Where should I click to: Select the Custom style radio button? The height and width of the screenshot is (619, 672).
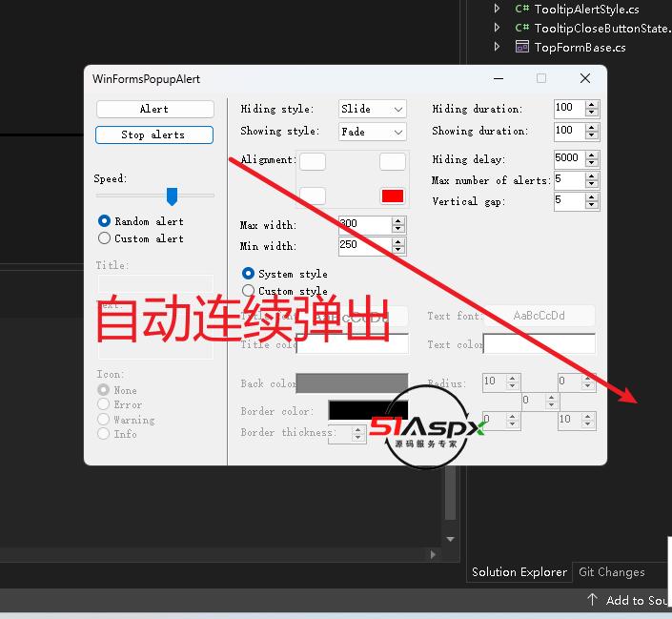tap(248, 290)
